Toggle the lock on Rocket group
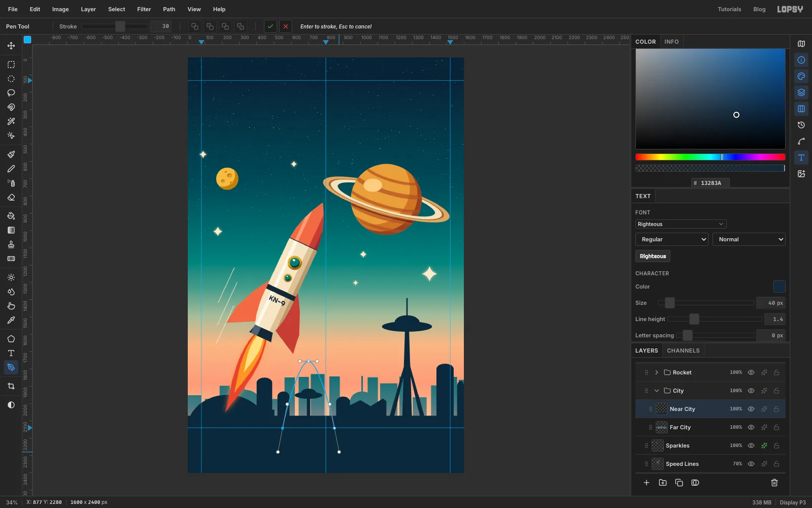The width and height of the screenshot is (812, 508). point(776,372)
